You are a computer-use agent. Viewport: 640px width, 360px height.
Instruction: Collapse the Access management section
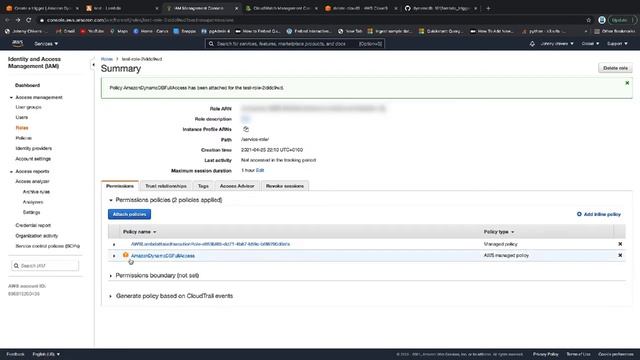(11, 98)
